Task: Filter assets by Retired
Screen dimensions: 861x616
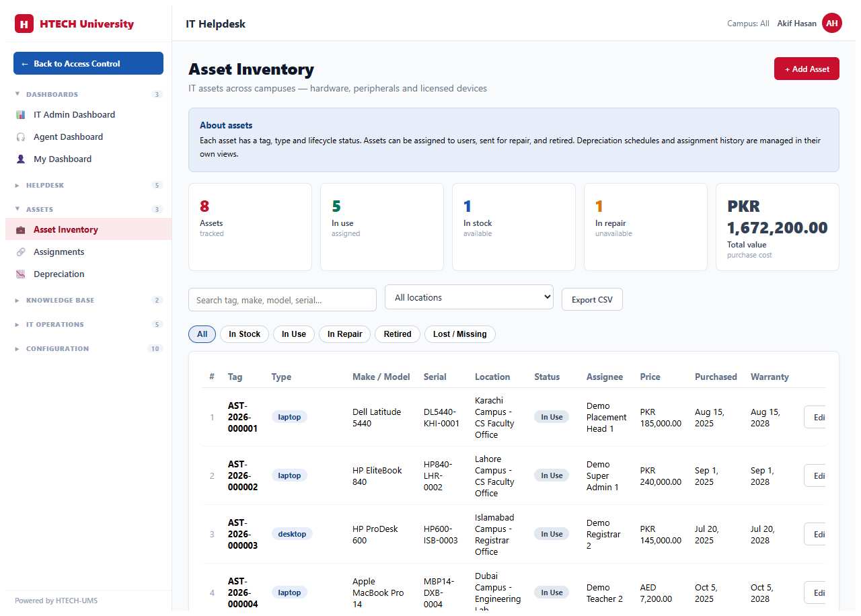Action: [398, 334]
